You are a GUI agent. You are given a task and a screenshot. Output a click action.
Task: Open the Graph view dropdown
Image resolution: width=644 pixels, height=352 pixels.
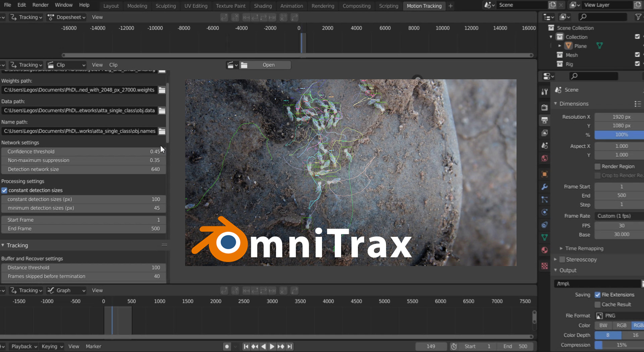[x=66, y=291]
